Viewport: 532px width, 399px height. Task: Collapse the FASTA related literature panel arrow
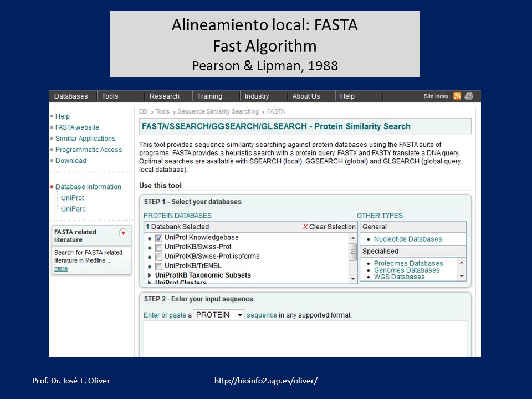point(124,233)
